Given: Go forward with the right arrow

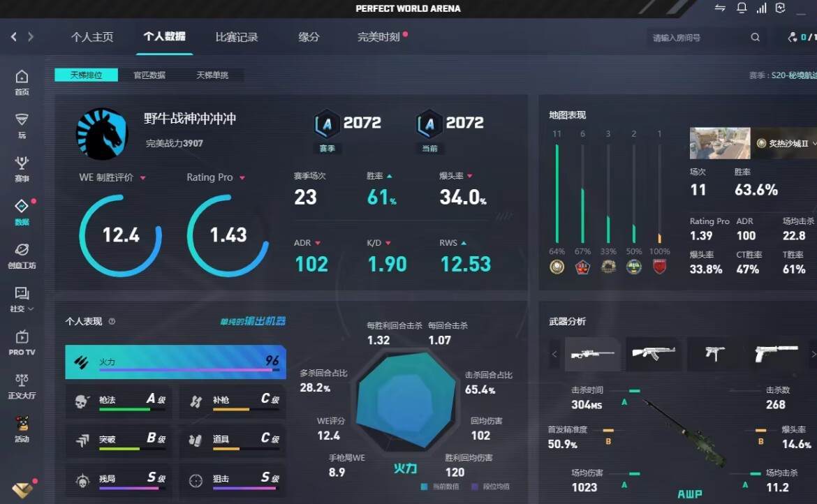Looking at the screenshot, I should pos(31,36).
